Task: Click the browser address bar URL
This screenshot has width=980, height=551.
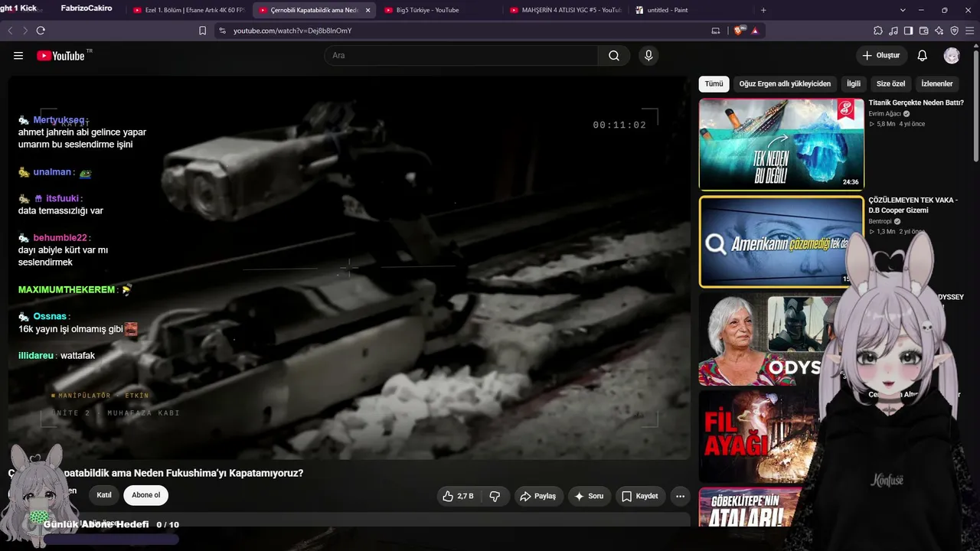Action: (x=292, y=31)
